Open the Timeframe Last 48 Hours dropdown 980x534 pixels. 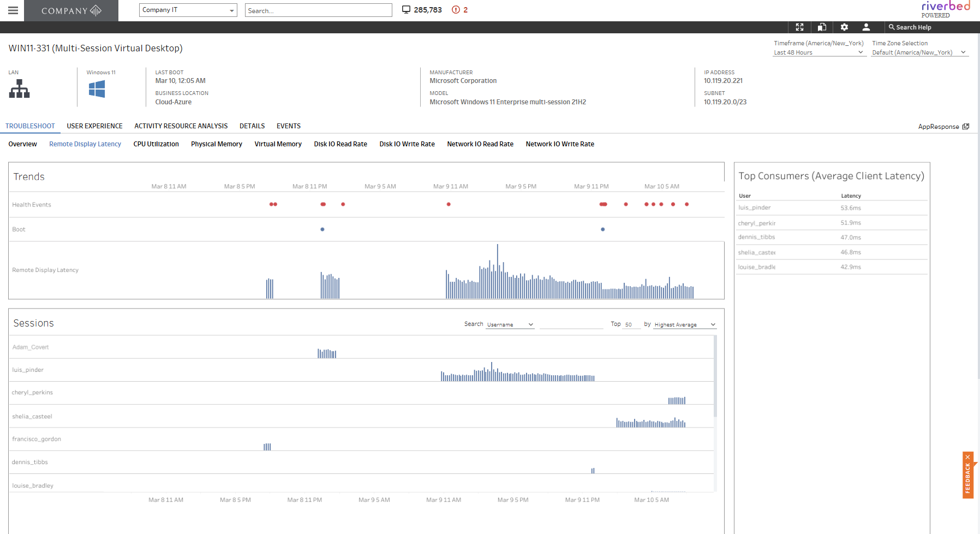point(819,52)
